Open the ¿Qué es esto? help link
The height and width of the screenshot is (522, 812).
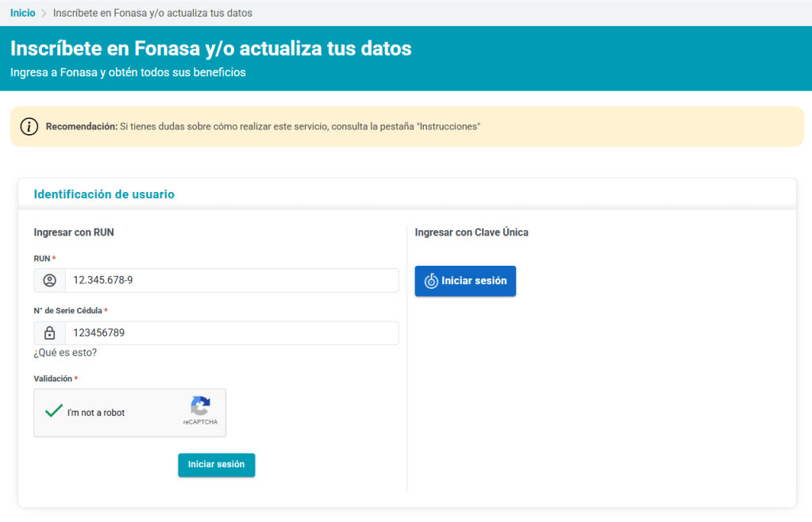pos(65,353)
